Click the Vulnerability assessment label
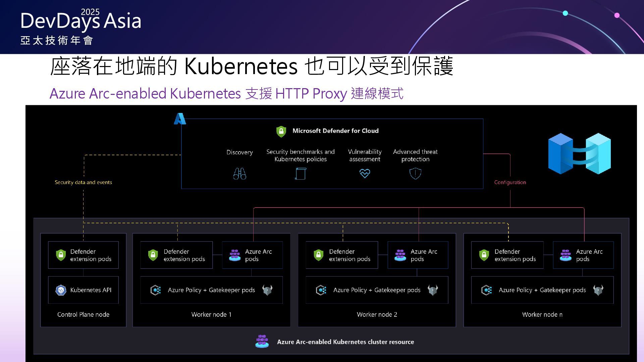Screen dimensions: 644x362 point(365,156)
